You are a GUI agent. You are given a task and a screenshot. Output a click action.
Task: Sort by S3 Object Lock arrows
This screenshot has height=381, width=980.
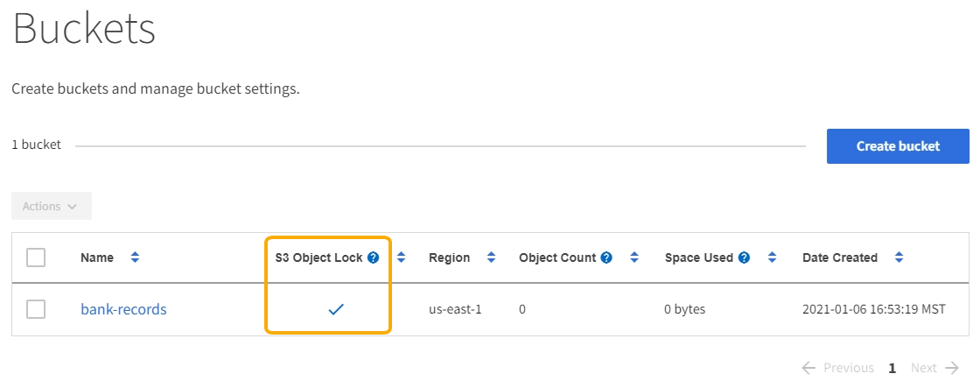pyautogui.click(x=402, y=258)
